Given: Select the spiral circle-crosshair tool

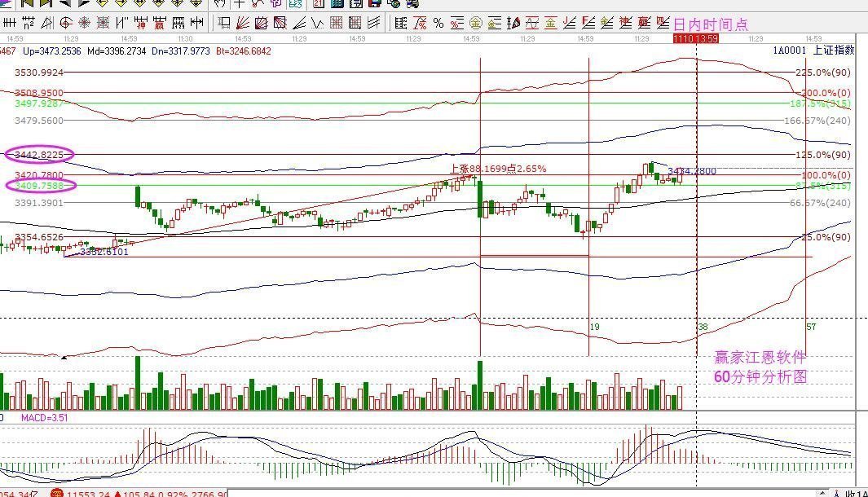Looking at the screenshot, I should click(x=67, y=23).
